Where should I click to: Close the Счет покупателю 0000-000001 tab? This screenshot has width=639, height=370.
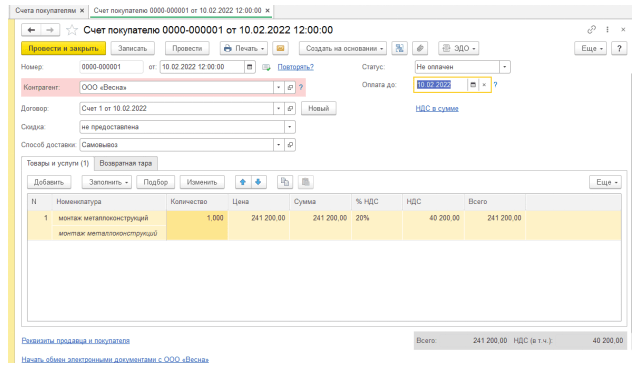[x=267, y=11]
